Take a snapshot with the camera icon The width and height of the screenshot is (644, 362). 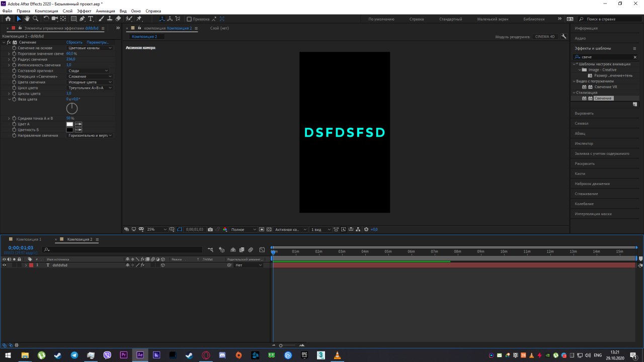[210, 229]
